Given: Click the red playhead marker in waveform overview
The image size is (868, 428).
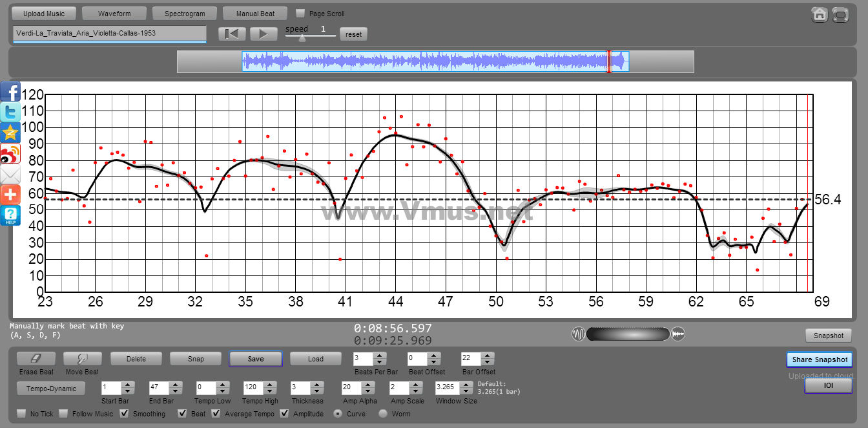Looking at the screenshot, I should [x=608, y=61].
